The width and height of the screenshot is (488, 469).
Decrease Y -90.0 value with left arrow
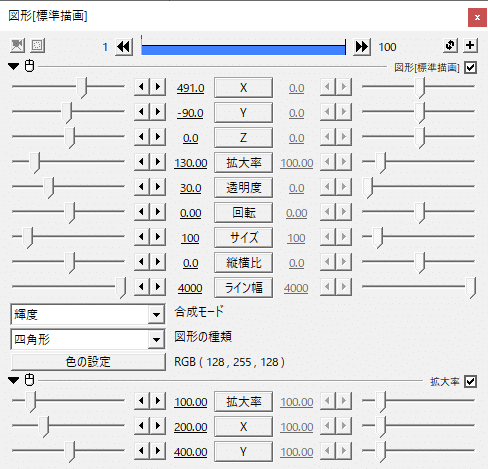point(142,112)
